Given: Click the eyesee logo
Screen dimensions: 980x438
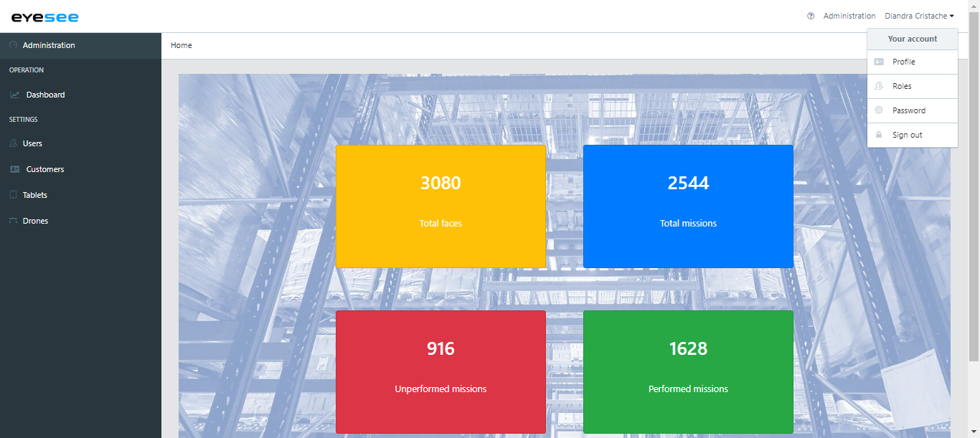Looking at the screenshot, I should (x=44, y=17).
